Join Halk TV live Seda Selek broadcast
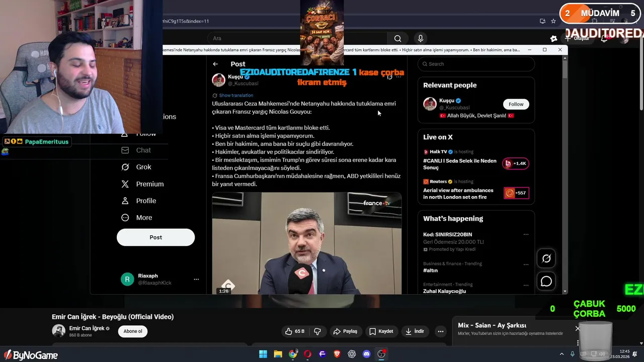 click(x=460, y=164)
